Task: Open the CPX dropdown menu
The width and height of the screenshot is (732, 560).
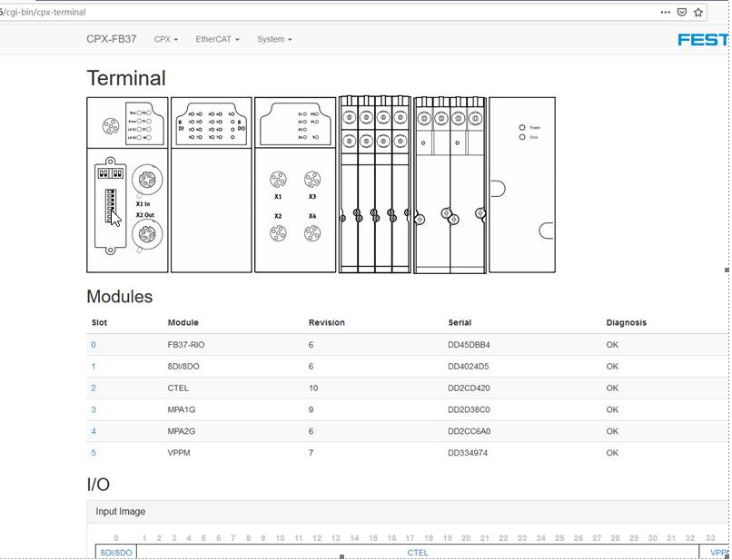Action: (x=166, y=39)
